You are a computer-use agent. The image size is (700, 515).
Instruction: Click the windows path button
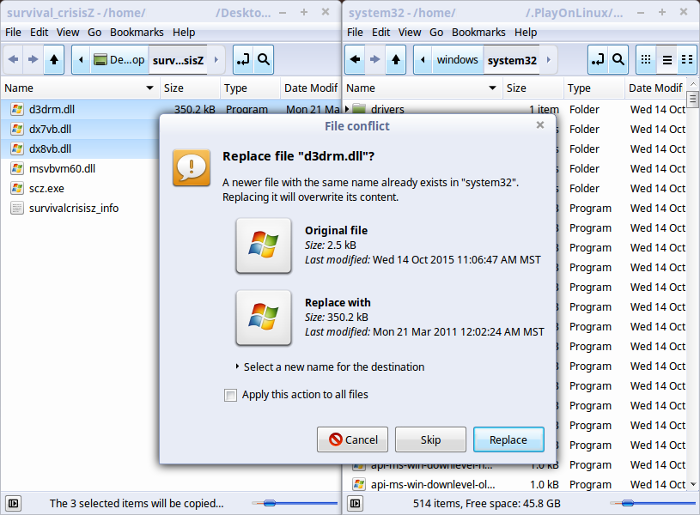click(x=457, y=59)
